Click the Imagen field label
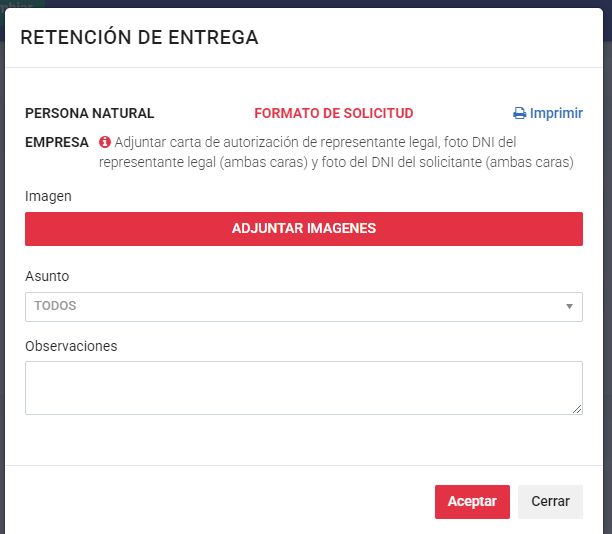 pos(48,197)
